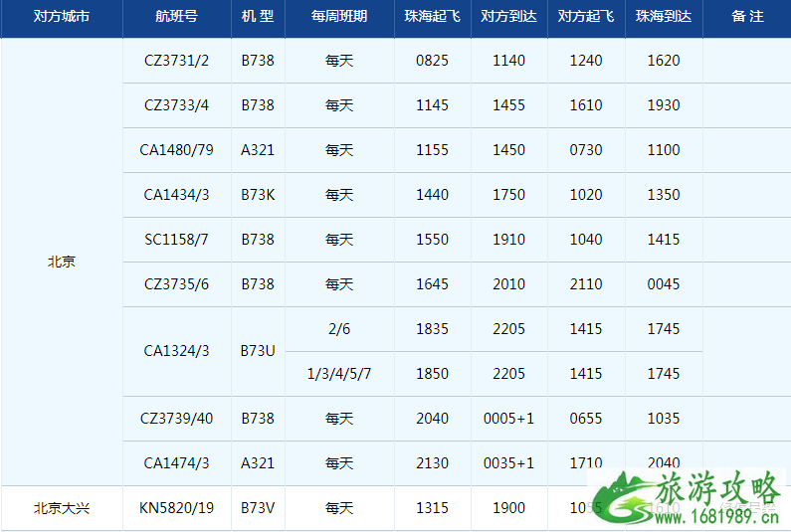
Task: Click aircraft type B73V cell
Action: pyautogui.click(x=258, y=508)
